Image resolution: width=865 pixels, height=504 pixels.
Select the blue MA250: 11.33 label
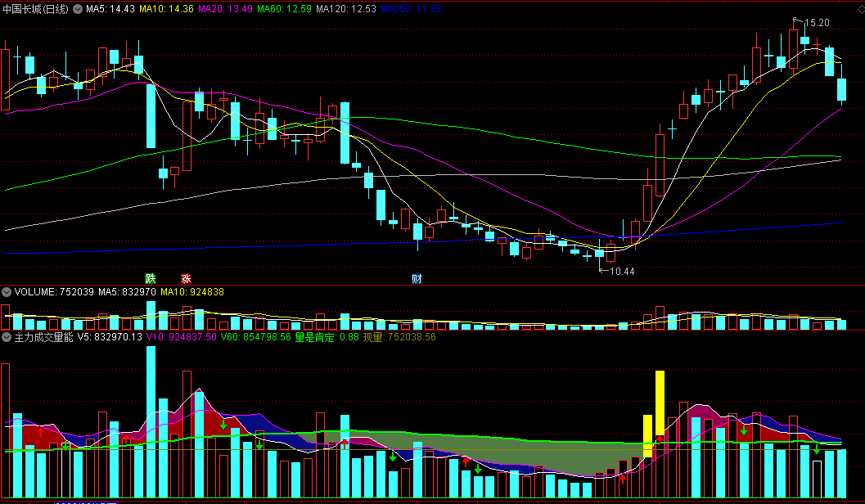411,9
